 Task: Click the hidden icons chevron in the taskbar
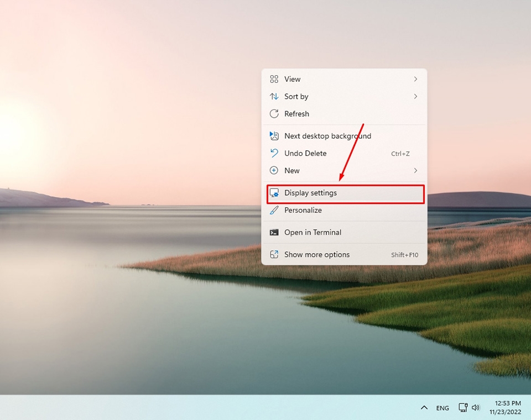point(424,407)
